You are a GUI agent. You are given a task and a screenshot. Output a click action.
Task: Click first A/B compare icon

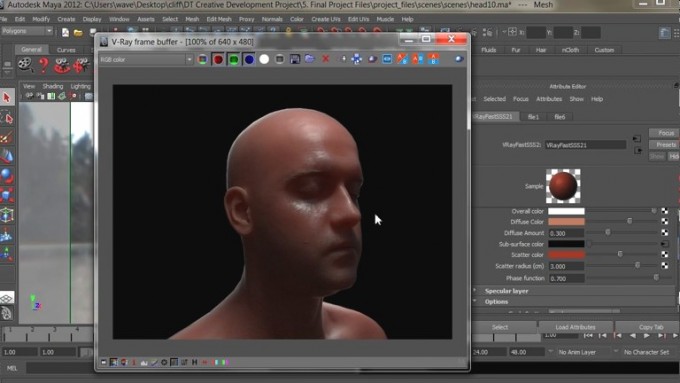[402, 59]
